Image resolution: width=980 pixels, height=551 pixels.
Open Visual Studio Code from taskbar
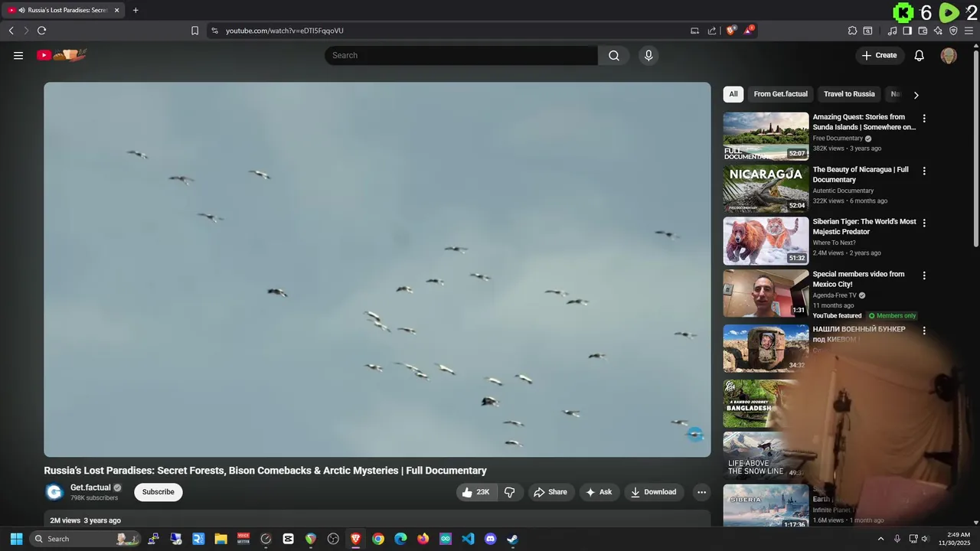click(x=468, y=539)
